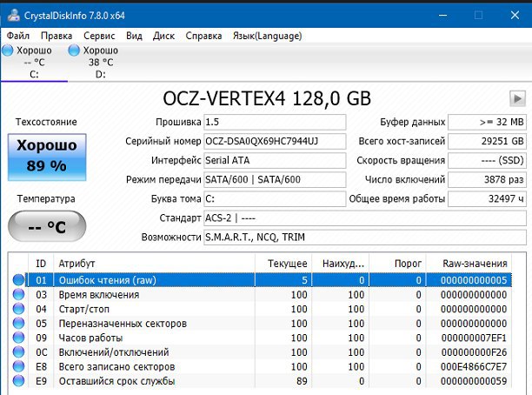Click the Температура label

[46, 198]
